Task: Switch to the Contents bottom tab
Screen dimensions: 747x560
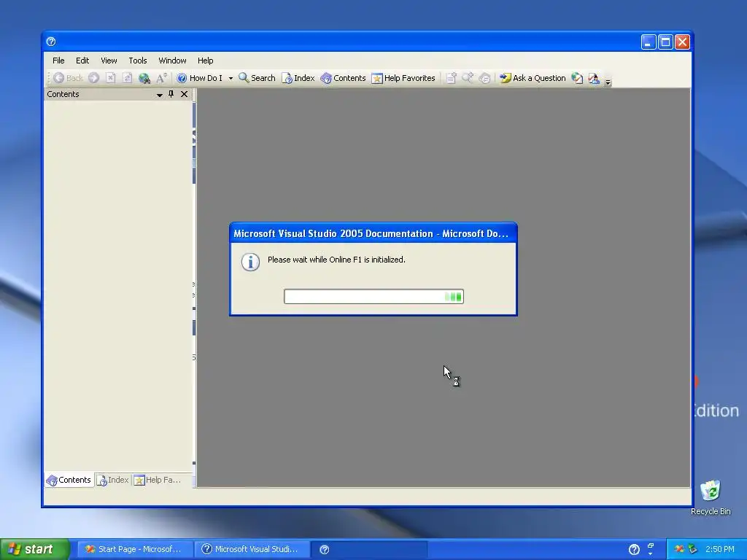Action: point(69,480)
